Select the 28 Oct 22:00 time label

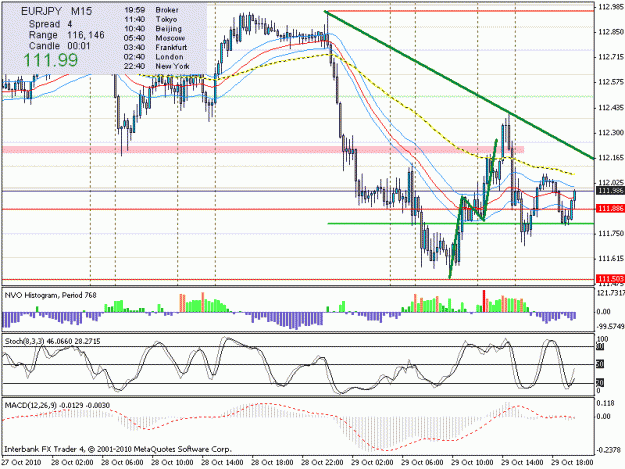[322, 463]
